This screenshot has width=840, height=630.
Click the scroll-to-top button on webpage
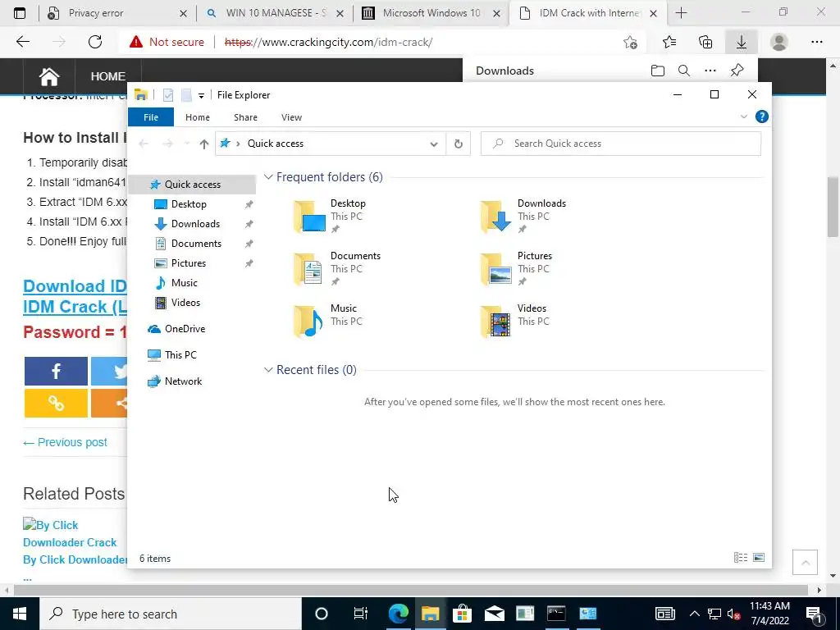[x=805, y=563]
